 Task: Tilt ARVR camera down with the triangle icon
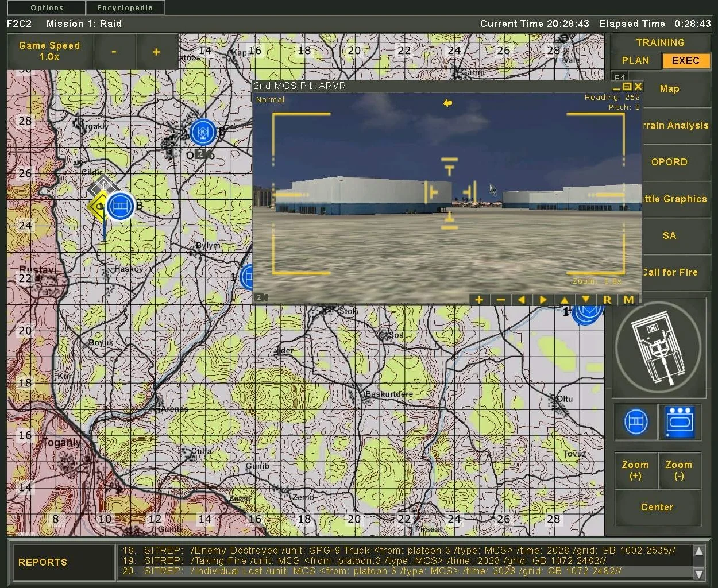[585, 300]
